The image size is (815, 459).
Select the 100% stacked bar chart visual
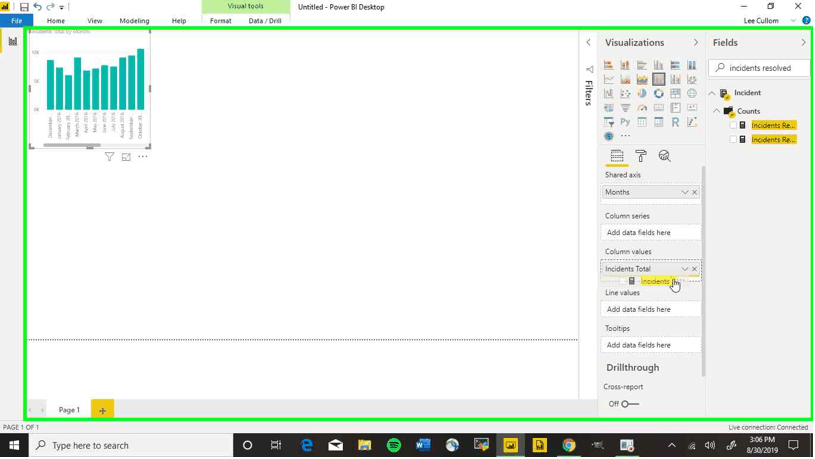coord(675,65)
